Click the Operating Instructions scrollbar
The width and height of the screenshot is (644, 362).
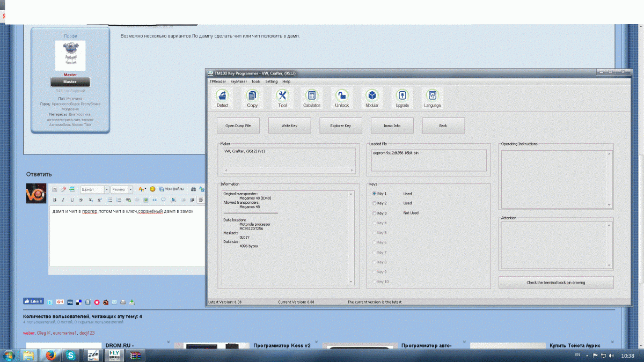(609, 179)
